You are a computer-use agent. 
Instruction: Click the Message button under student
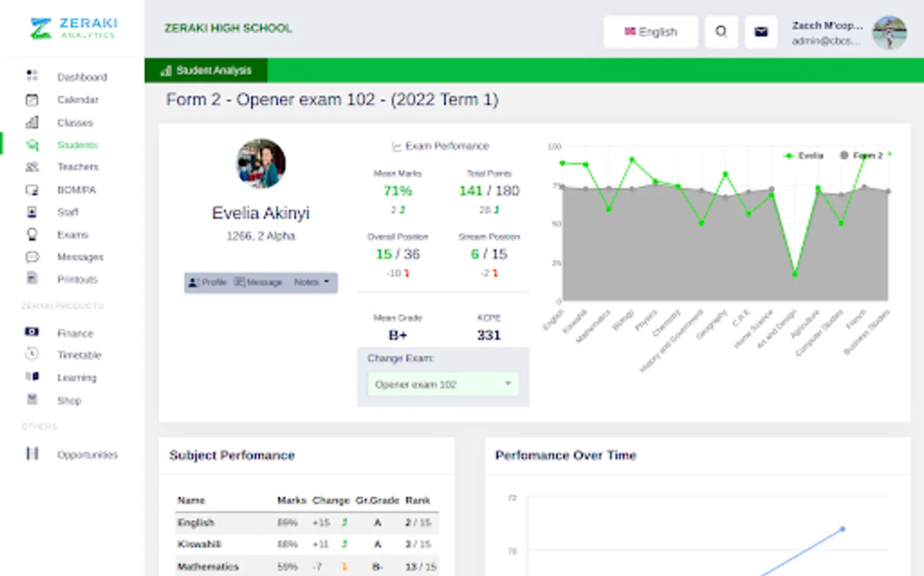click(x=258, y=282)
